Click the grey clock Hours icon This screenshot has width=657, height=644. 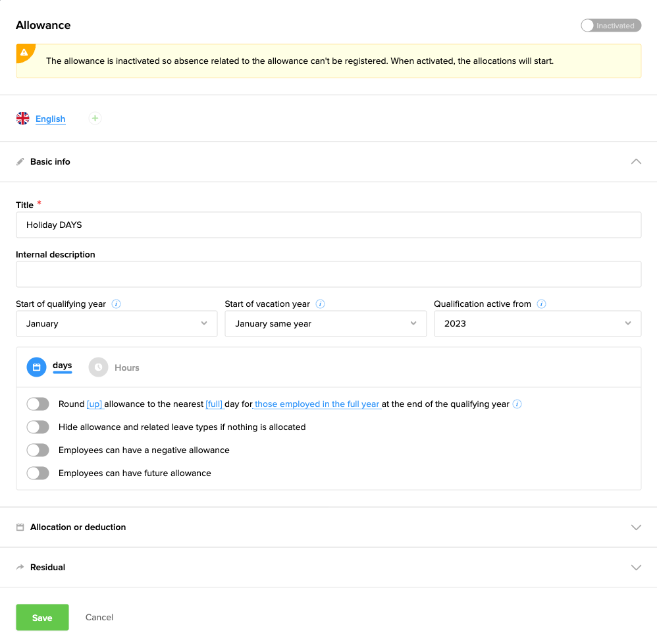coord(98,367)
